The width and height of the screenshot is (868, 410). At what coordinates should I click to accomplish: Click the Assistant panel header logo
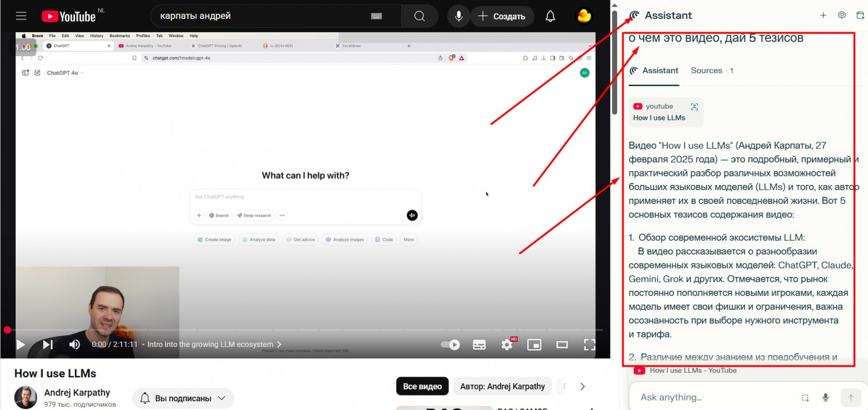coord(634,16)
